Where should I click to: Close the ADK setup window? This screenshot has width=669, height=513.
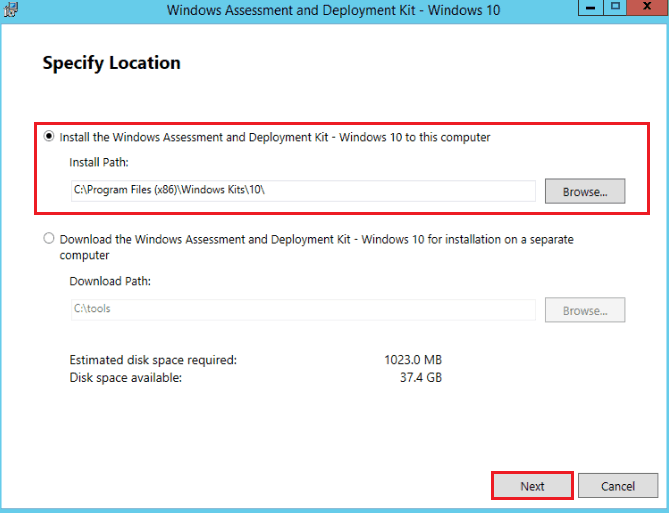point(647,7)
